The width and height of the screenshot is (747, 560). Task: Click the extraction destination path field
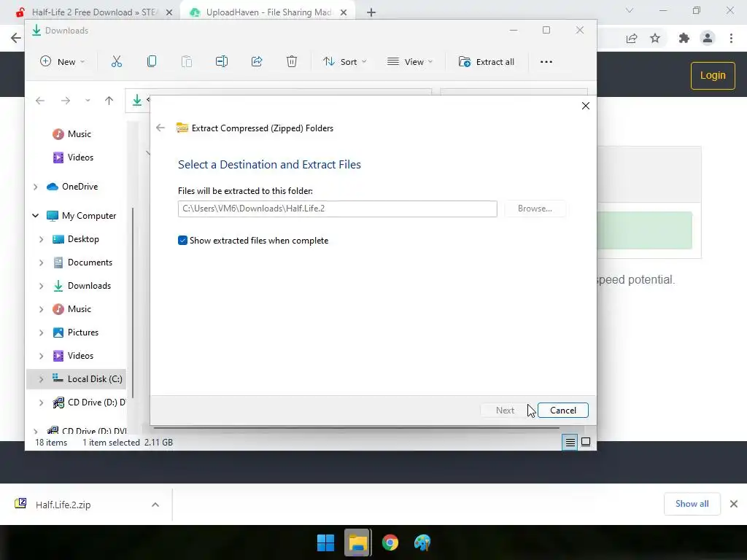pos(337,209)
